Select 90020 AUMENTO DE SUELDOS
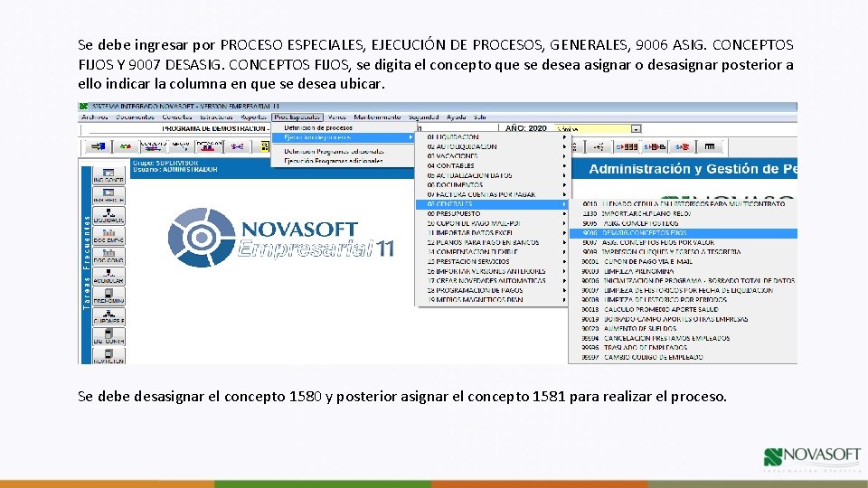868x488 pixels. click(684, 329)
